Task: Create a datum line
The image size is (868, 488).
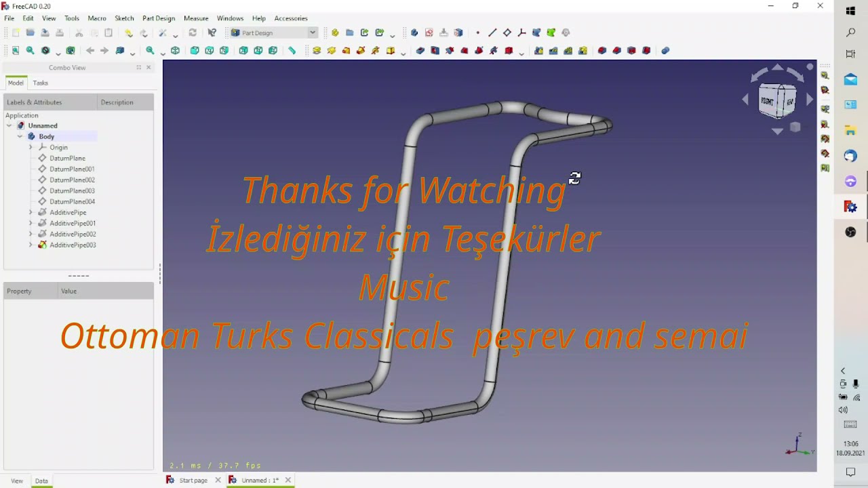Action: [492, 33]
